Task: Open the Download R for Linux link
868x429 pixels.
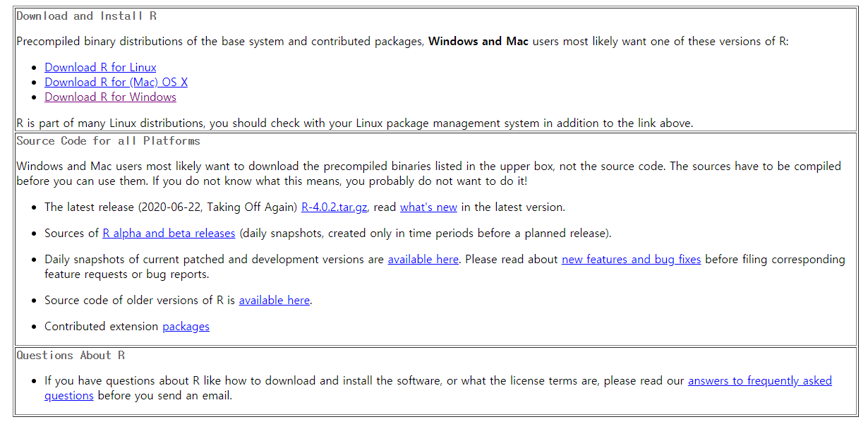Action: pos(100,67)
